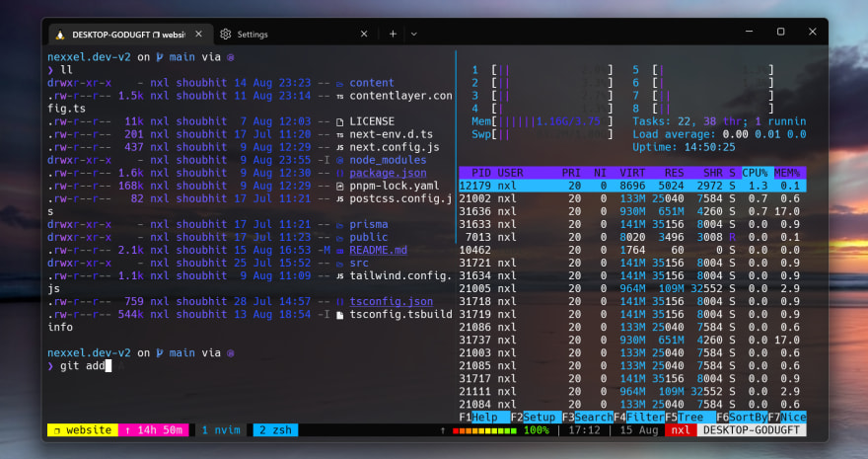This screenshot has height=459, width=868.
Task: Open the new tab dropdown chevron
Action: (x=413, y=34)
